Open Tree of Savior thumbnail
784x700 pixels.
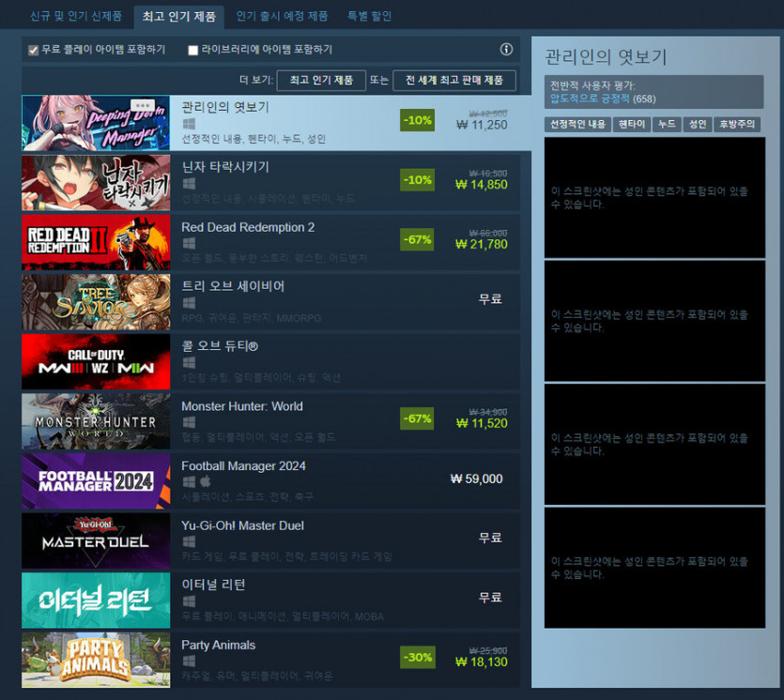tap(96, 302)
